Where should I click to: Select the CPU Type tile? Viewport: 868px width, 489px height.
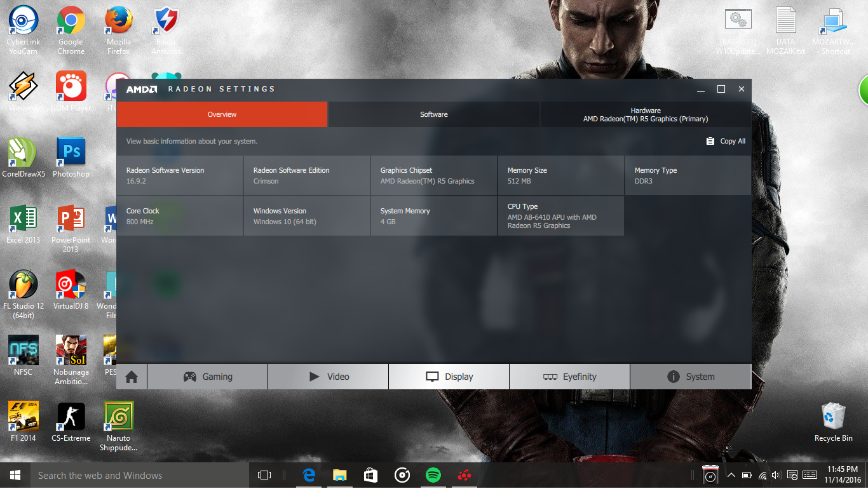click(561, 216)
